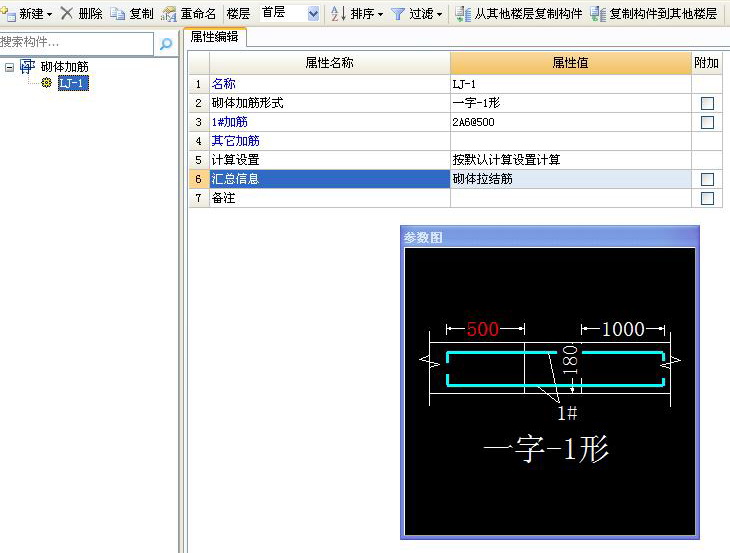Image resolution: width=730 pixels, height=553 pixels.
Task: Click 砌体加筋形式 property row
Action: 330,103
